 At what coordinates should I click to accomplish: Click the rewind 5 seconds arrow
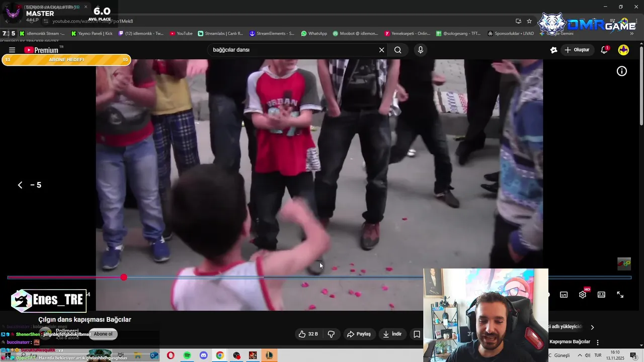pyautogui.click(x=20, y=185)
